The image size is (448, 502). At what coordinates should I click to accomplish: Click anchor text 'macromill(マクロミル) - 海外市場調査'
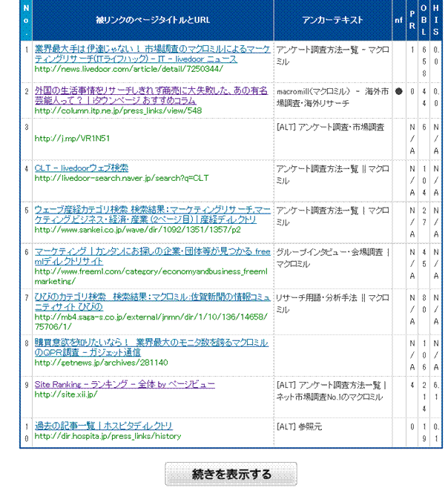click(x=333, y=97)
